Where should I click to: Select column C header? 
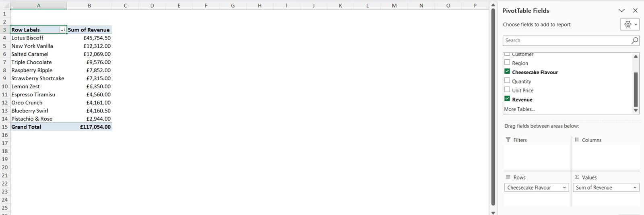tap(125, 6)
